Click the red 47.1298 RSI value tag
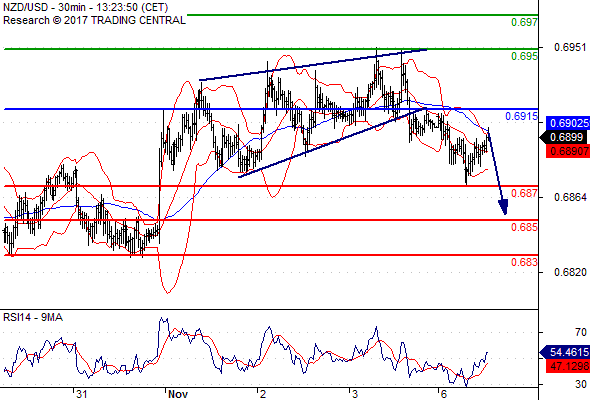The width and height of the screenshot is (590, 400). tap(568, 365)
